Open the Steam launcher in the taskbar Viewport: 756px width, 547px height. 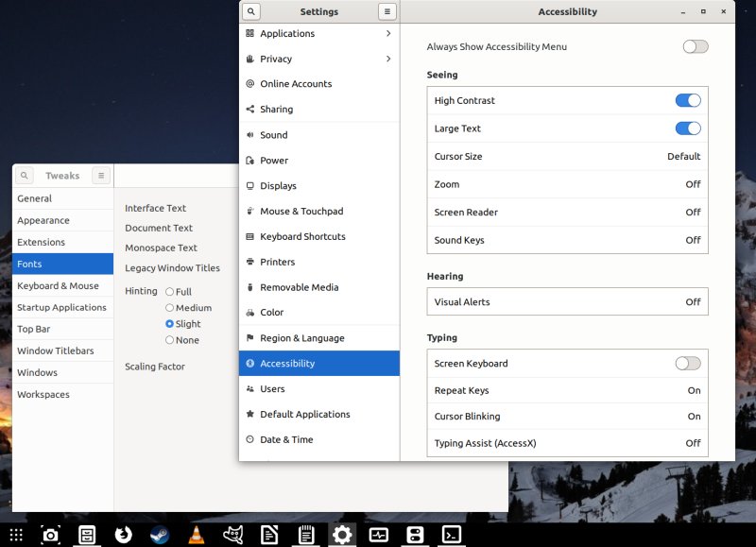tap(160, 535)
